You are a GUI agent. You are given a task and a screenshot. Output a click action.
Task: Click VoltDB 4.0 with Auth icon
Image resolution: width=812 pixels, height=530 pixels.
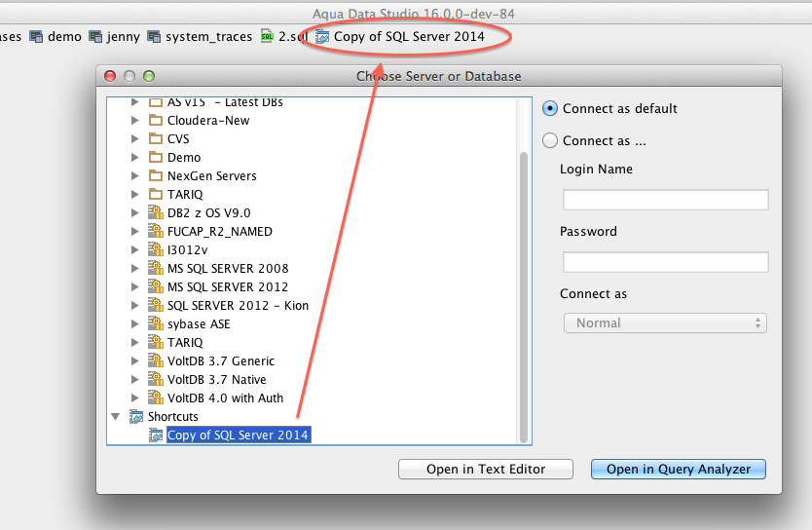pos(156,397)
